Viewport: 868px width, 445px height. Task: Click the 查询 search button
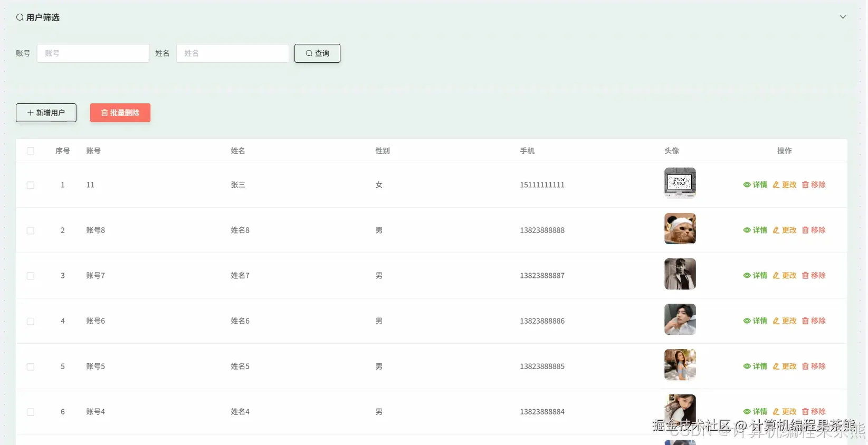[x=317, y=53]
